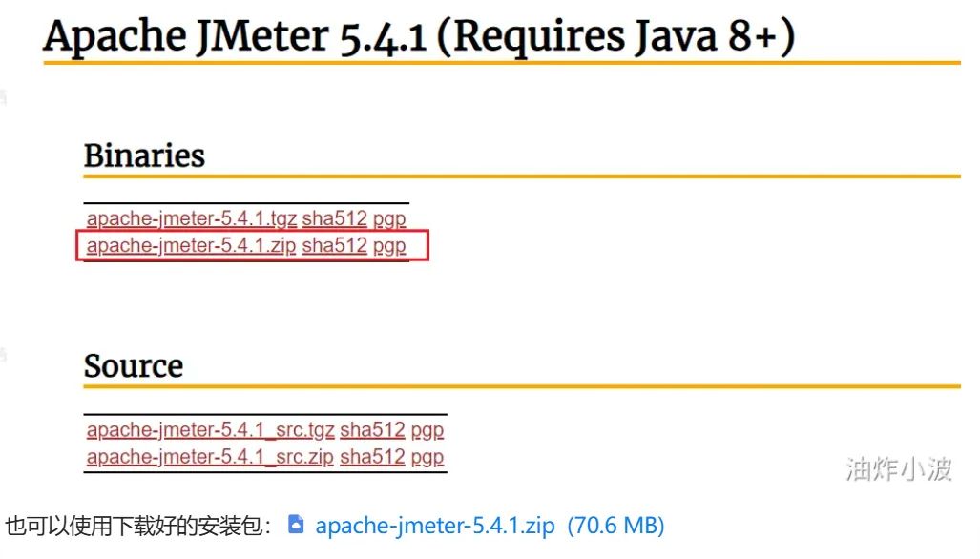Download apache-jmeter-5.4.1_src.tgz source archive
The width and height of the screenshot is (980, 559).
210,429
